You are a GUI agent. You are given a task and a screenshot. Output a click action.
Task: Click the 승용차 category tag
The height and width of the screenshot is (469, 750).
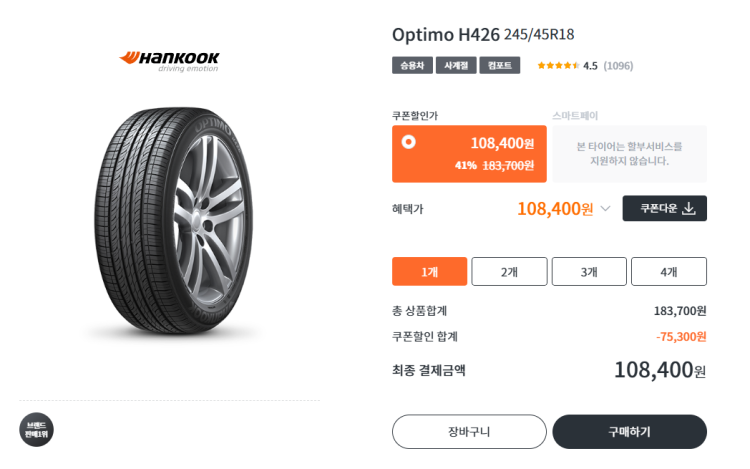(x=411, y=66)
